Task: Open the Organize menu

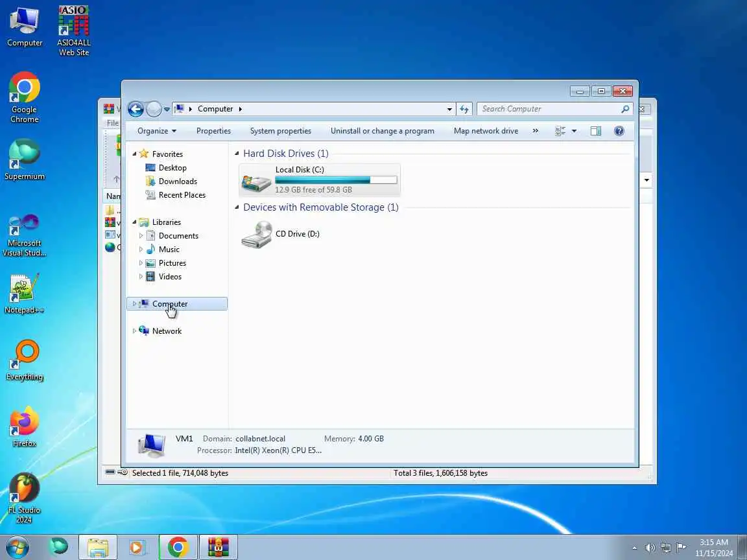Action: pos(157,131)
